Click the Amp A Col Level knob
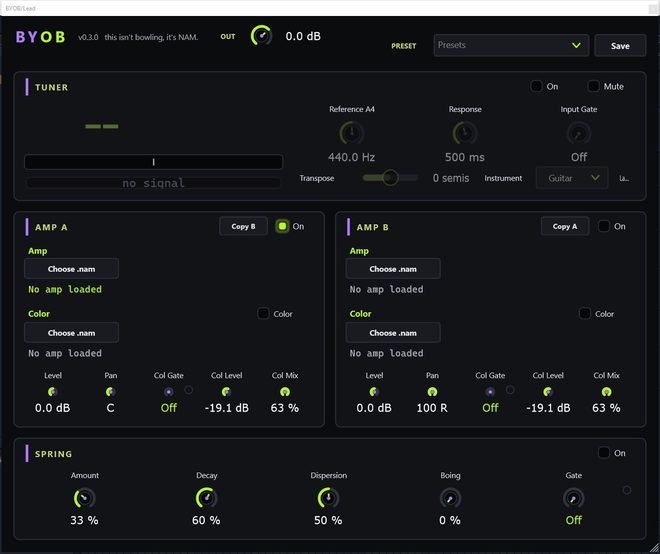This screenshot has width=660, height=554. click(226, 392)
